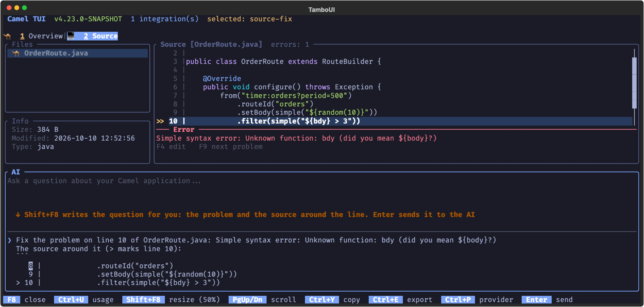Click the Ctrl+U usage key badge
This screenshot has width=644, height=307.
point(71,300)
